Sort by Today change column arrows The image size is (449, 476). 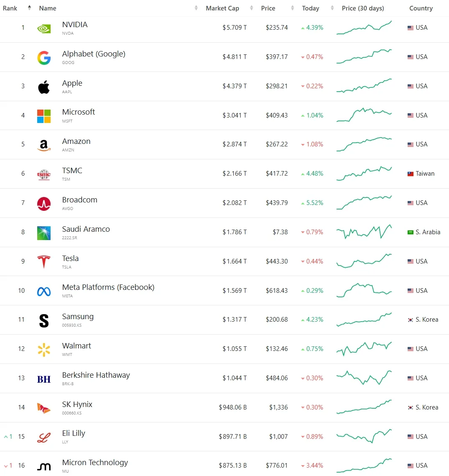(332, 8)
